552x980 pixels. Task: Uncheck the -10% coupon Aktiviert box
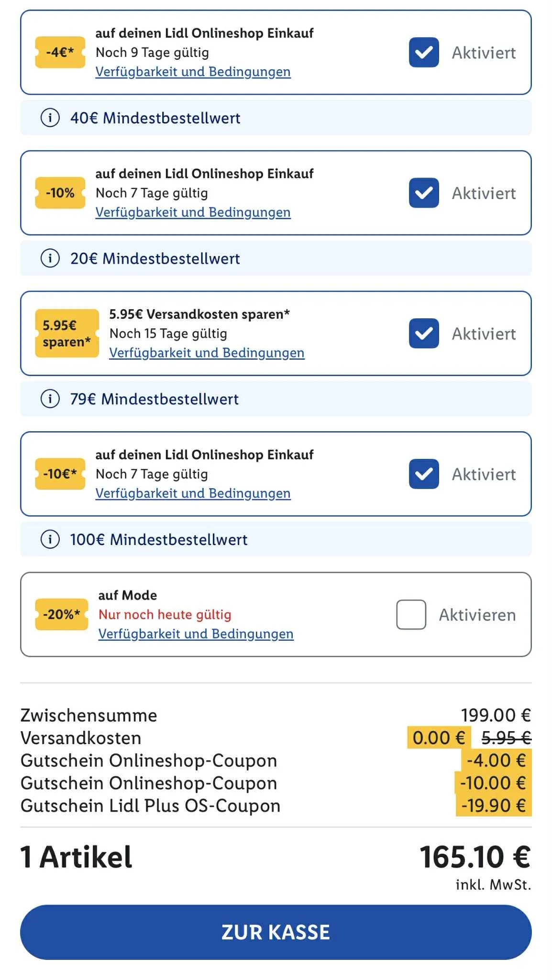pyautogui.click(x=423, y=193)
